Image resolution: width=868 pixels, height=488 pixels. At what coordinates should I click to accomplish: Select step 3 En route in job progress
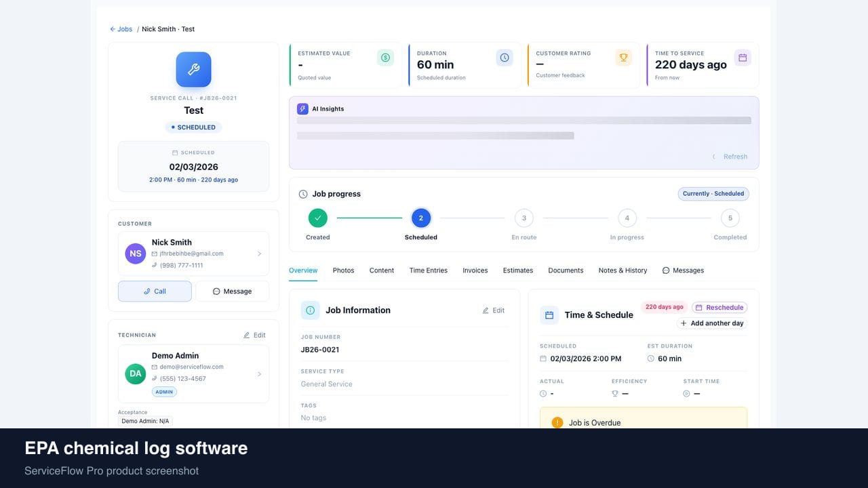[524, 218]
